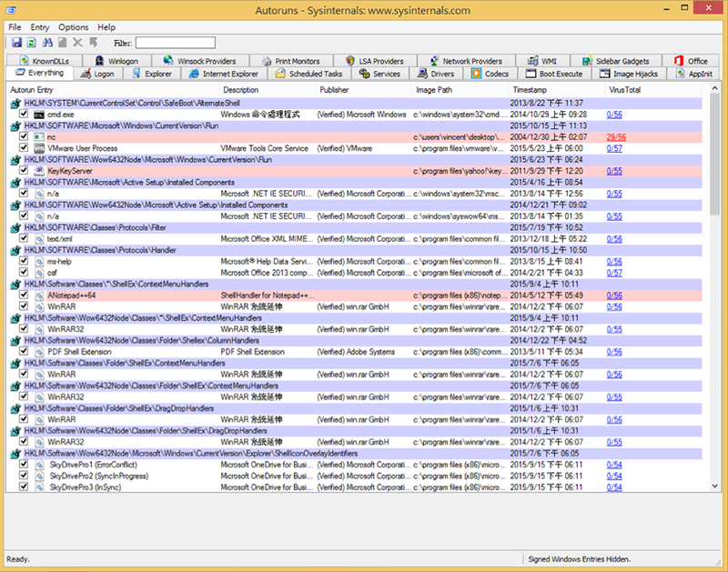Uncheck the VMware User Process checkbox

24,148
